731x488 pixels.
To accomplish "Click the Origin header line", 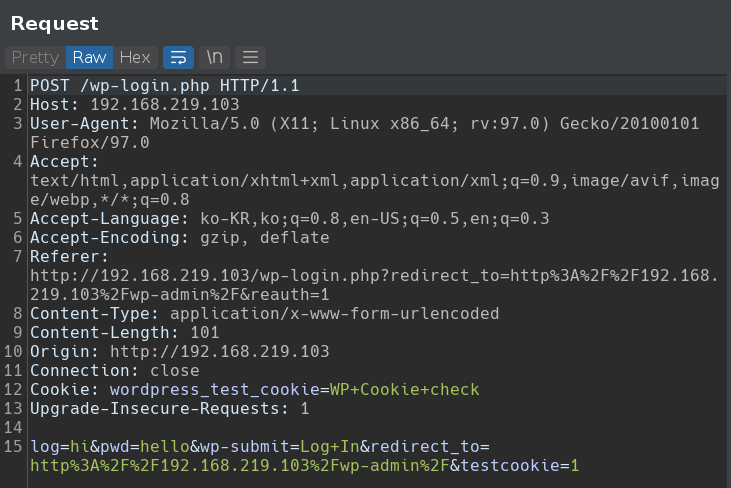I will 179,351.
